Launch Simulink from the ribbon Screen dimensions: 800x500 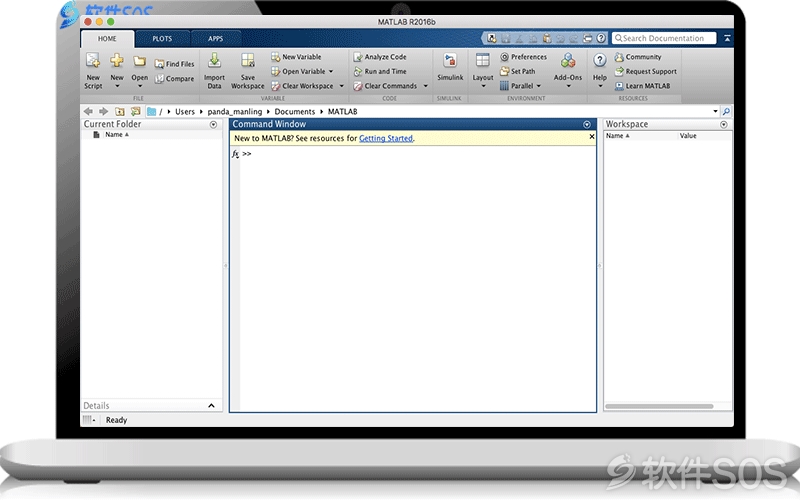tap(450, 67)
